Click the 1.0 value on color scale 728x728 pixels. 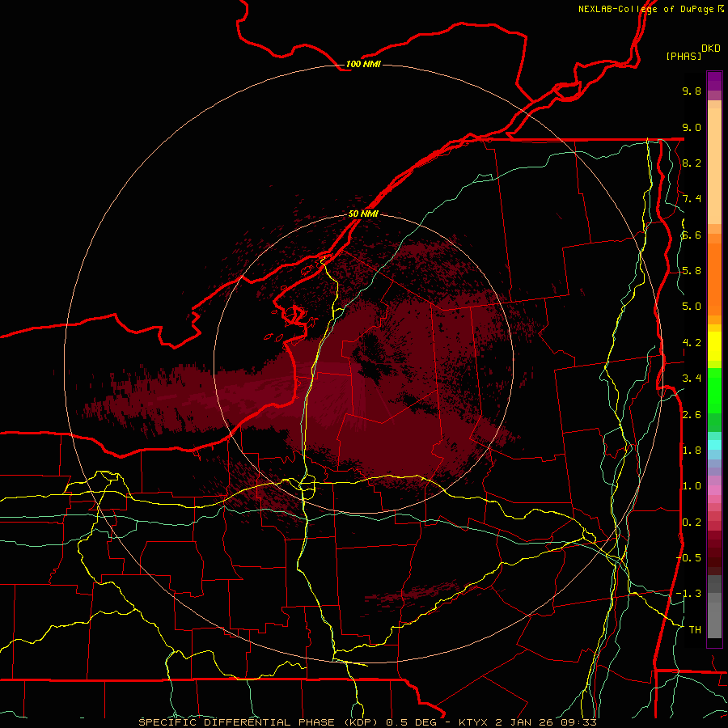(692, 486)
